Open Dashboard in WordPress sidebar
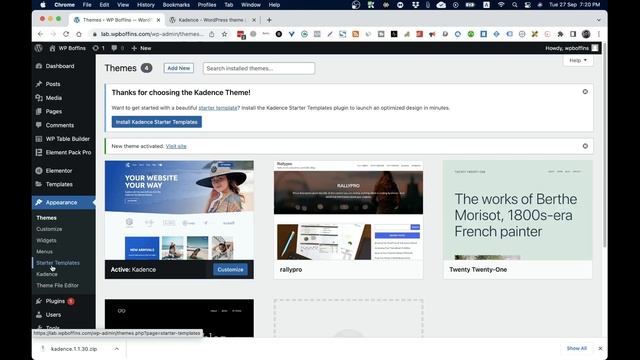This screenshot has height=360, width=640. pyautogui.click(x=60, y=66)
